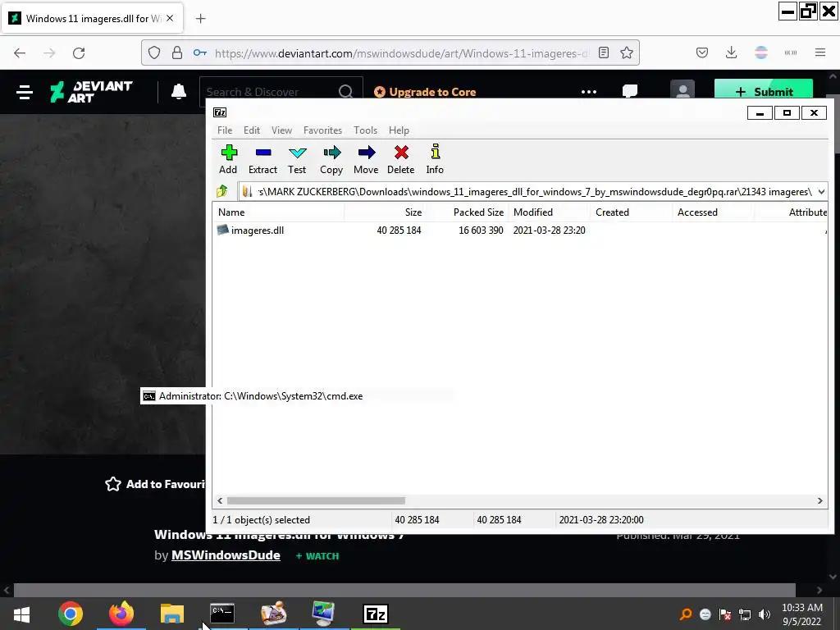Sort by Accessed column header

tap(713, 212)
